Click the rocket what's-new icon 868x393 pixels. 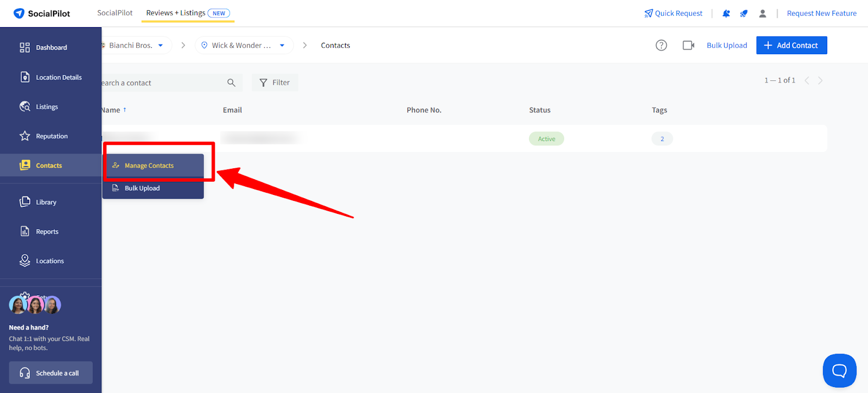(x=744, y=14)
